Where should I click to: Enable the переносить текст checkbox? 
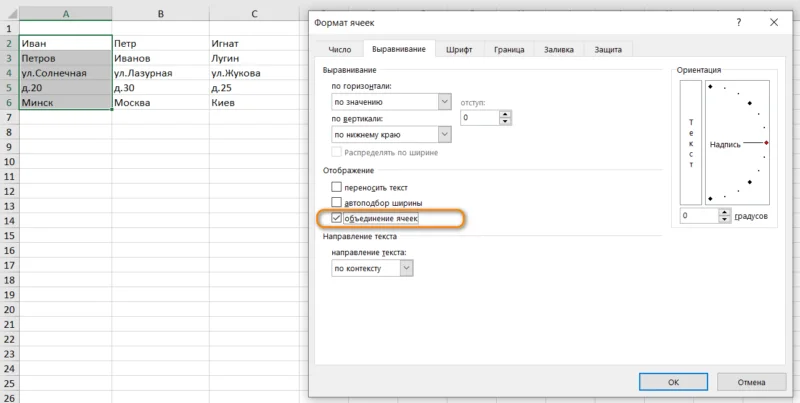(337, 187)
